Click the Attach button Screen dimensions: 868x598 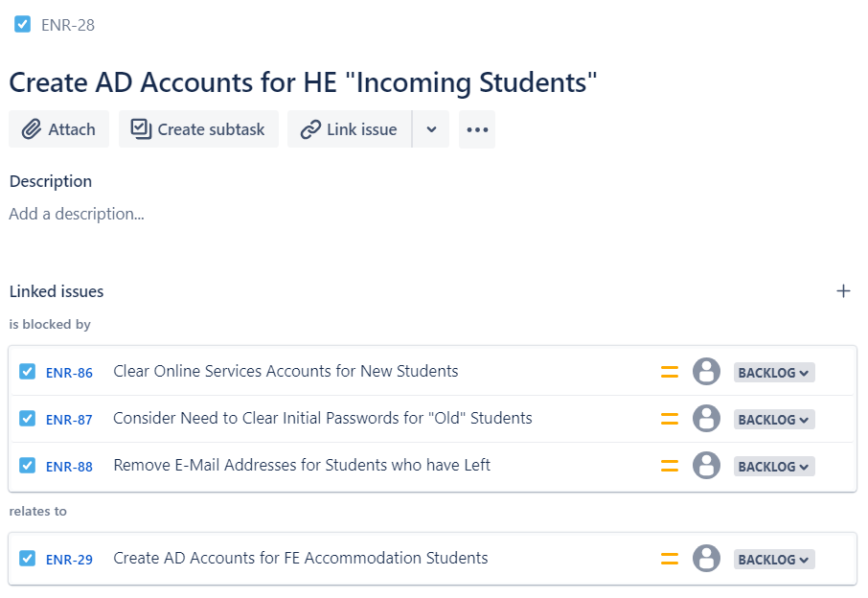[58, 129]
